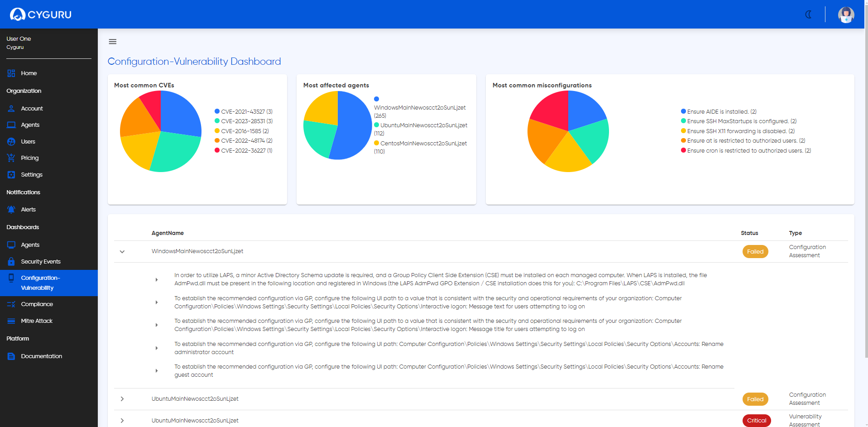The height and width of the screenshot is (427, 868).
Task: Click the Type column header
Action: (795, 233)
